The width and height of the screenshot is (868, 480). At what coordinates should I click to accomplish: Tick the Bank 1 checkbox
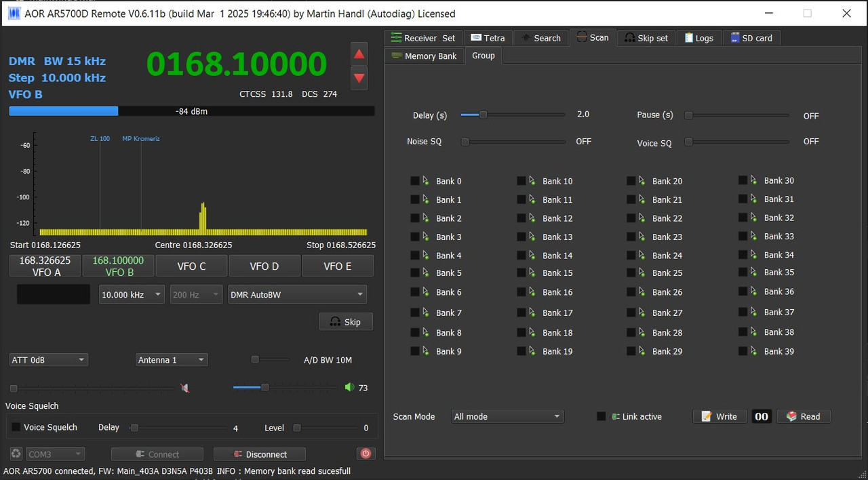pyautogui.click(x=414, y=199)
